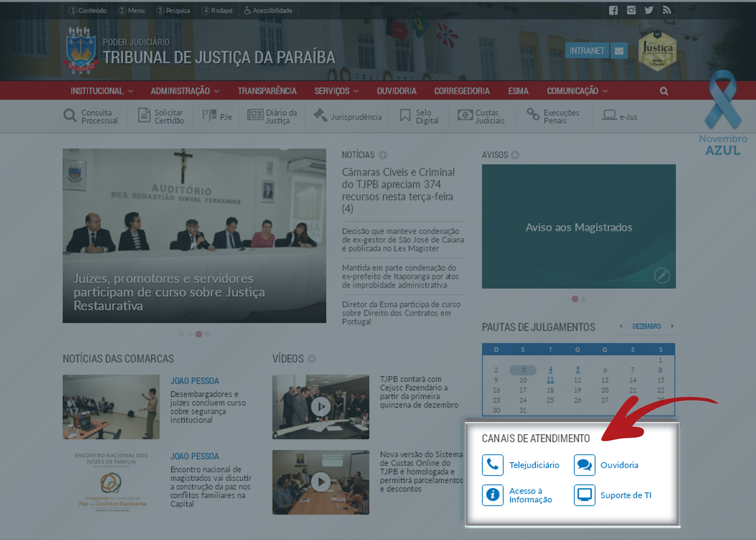Select day 5 in the Pautas calendar
Image resolution: width=756 pixels, height=540 pixels.
(x=578, y=369)
